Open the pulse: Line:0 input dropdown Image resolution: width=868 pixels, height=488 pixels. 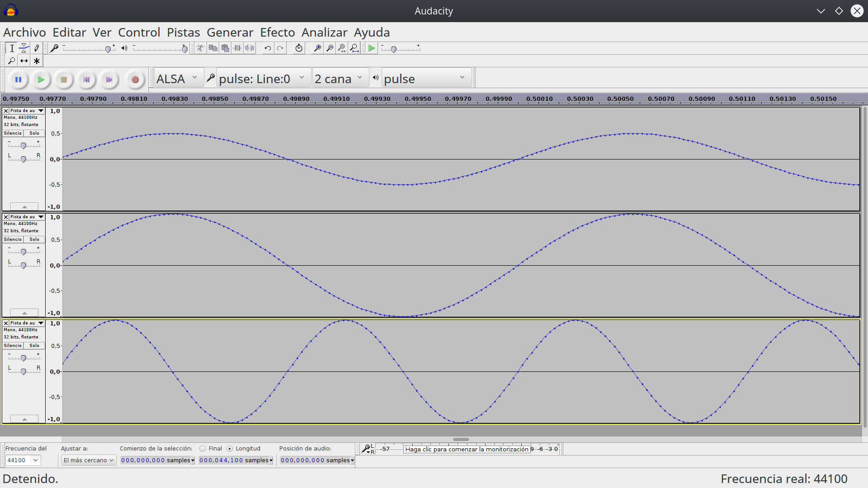[x=264, y=79]
